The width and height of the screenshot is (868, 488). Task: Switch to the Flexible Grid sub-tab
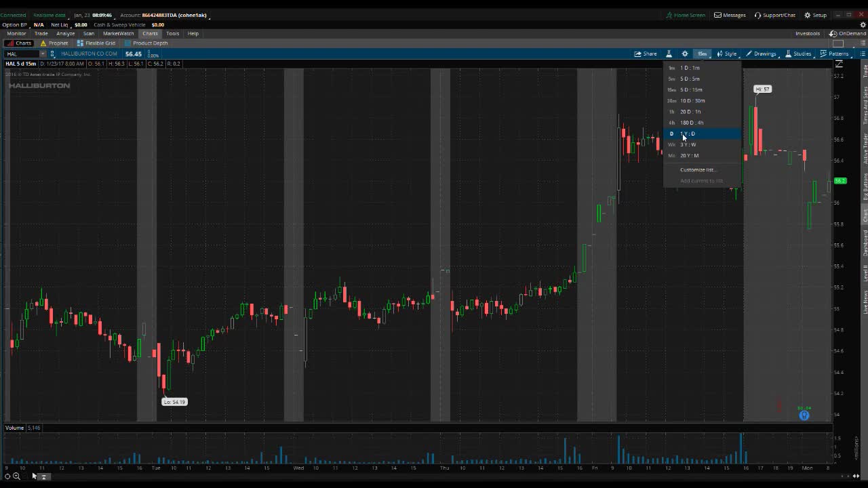(x=96, y=43)
